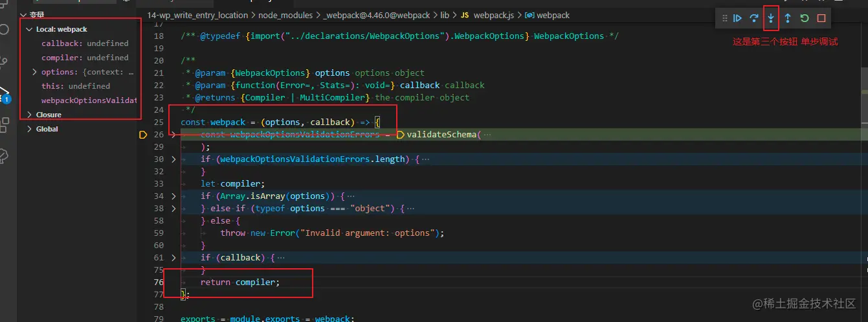Click the inline breakpoint marker before validateSchema

(400, 135)
